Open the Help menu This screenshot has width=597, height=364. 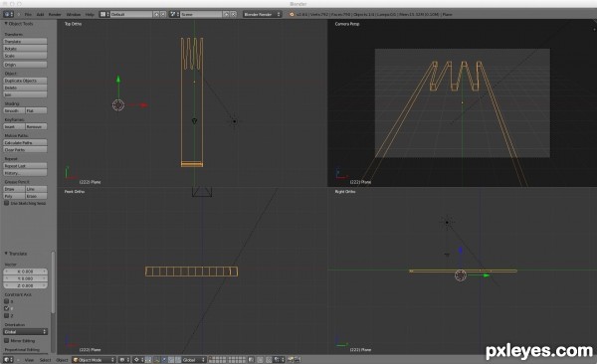point(90,15)
